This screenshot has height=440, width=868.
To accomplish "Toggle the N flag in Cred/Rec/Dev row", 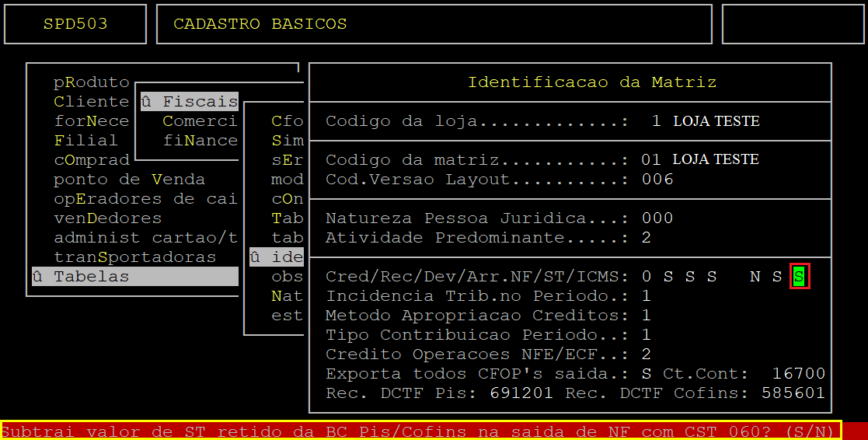I will (755, 277).
